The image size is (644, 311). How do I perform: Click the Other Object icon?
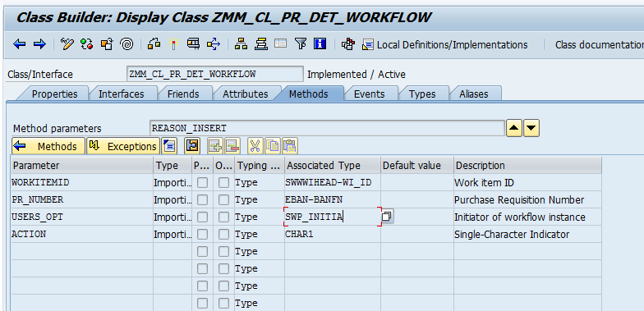[107, 44]
